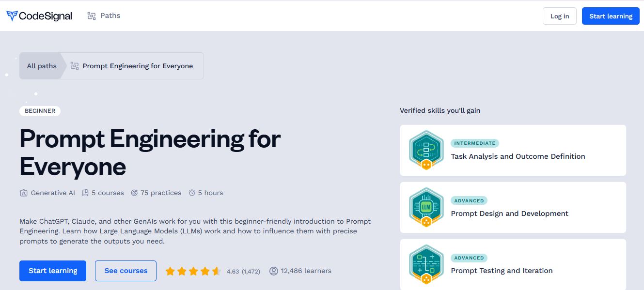This screenshot has height=290, width=644.
Task: Select the BEGINNER level tag
Action: pos(40,111)
